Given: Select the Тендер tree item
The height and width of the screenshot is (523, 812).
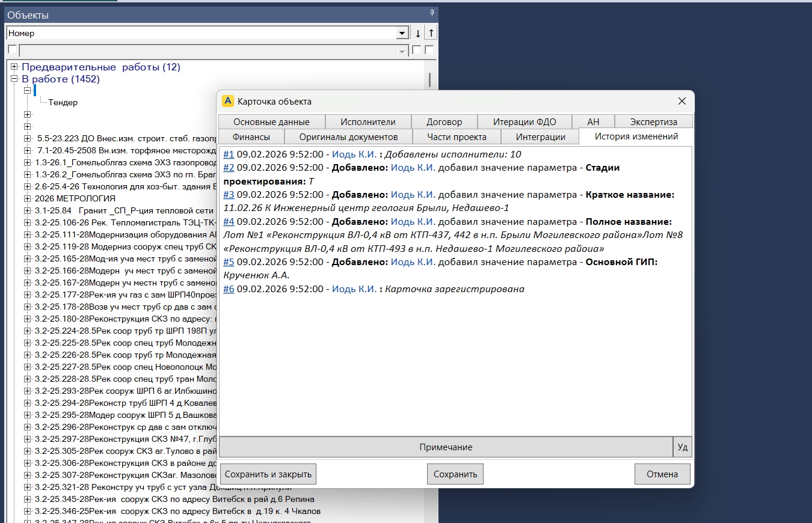Looking at the screenshot, I should tap(63, 103).
